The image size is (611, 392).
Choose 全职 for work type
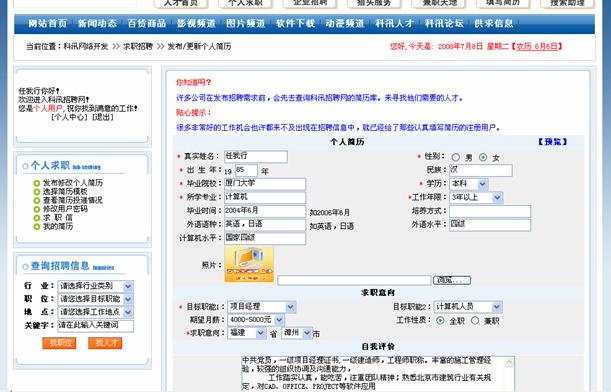click(440, 321)
